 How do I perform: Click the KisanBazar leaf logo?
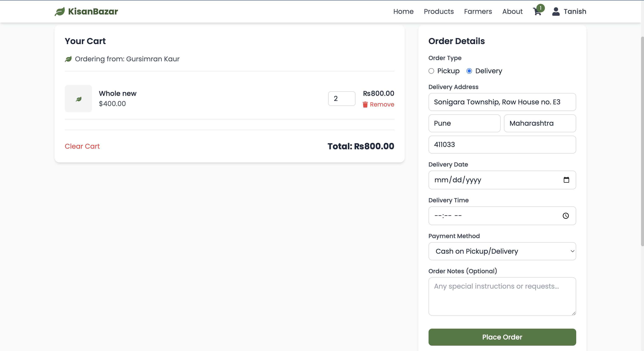pyautogui.click(x=60, y=12)
